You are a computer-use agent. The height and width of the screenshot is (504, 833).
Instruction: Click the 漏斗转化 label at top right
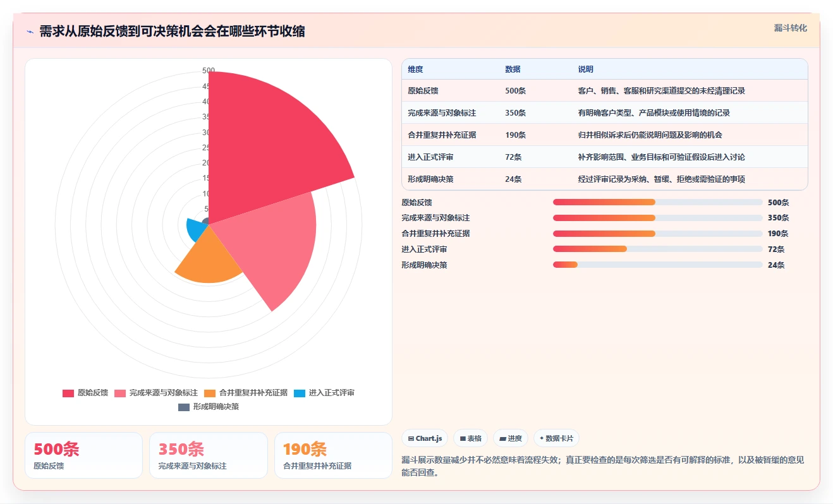[x=790, y=28]
